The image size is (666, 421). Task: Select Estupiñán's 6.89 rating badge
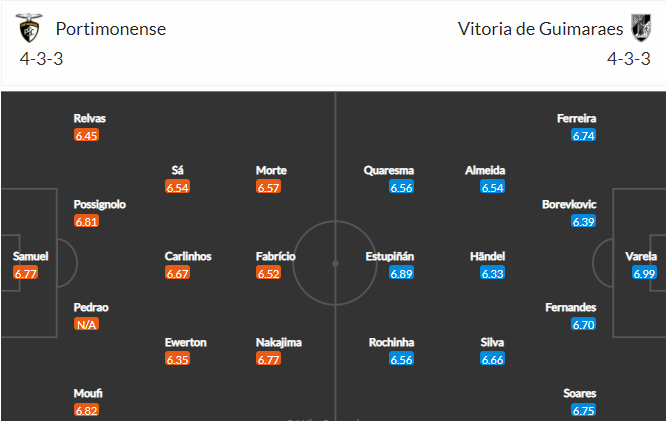(401, 273)
